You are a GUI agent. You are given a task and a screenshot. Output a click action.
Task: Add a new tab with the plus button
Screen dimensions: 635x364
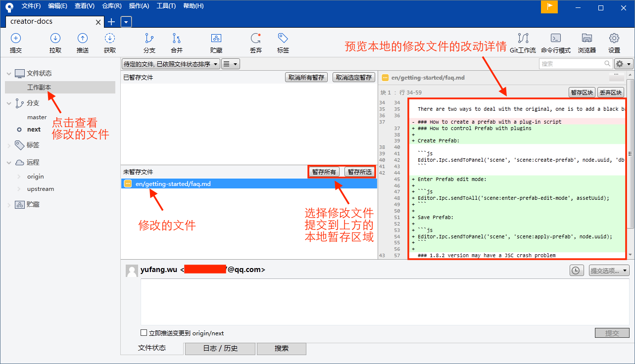click(111, 22)
